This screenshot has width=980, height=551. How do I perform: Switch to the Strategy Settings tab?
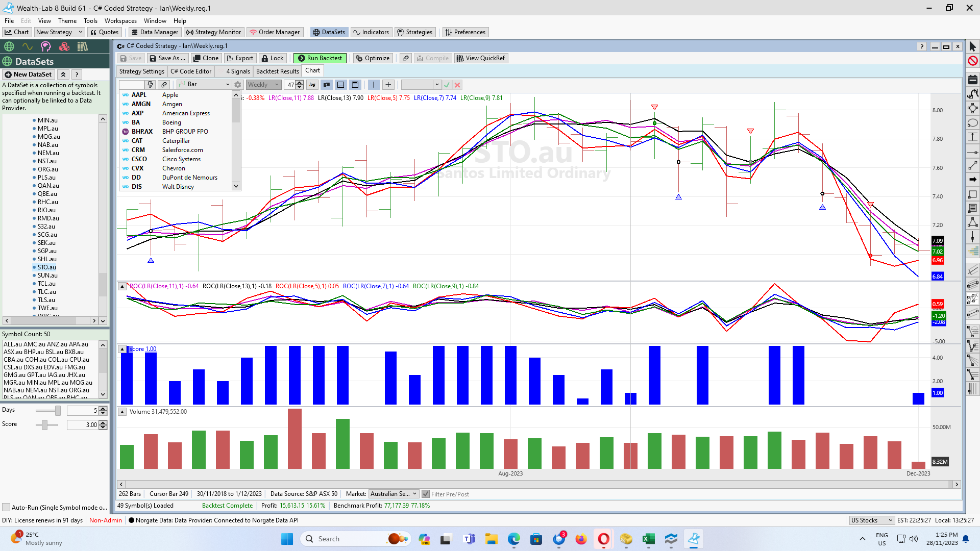pyautogui.click(x=142, y=71)
